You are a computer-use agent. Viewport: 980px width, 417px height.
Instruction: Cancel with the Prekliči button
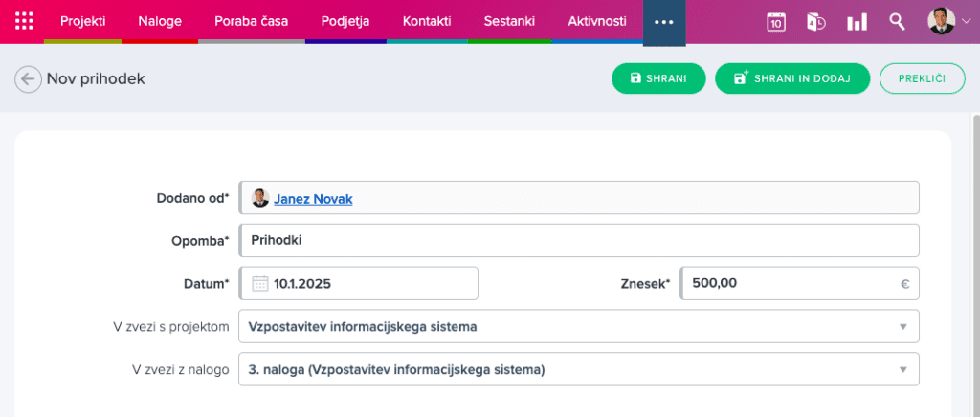pos(922,78)
